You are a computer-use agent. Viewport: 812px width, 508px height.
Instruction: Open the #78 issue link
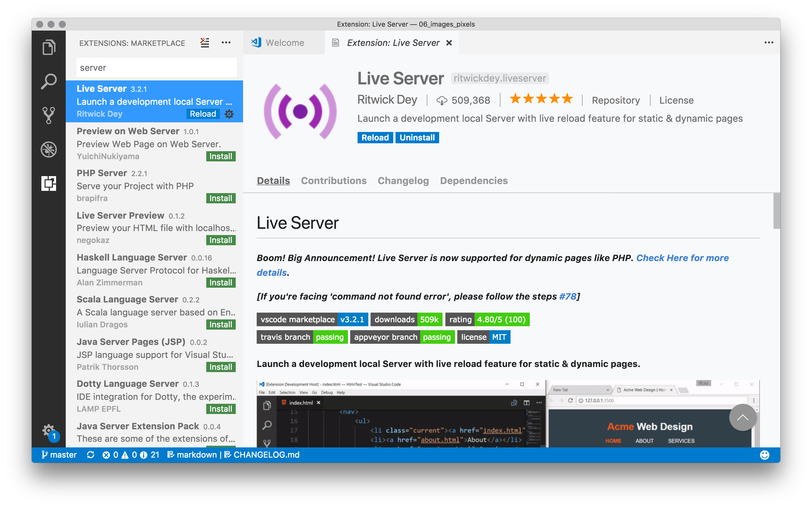pos(568,296)
